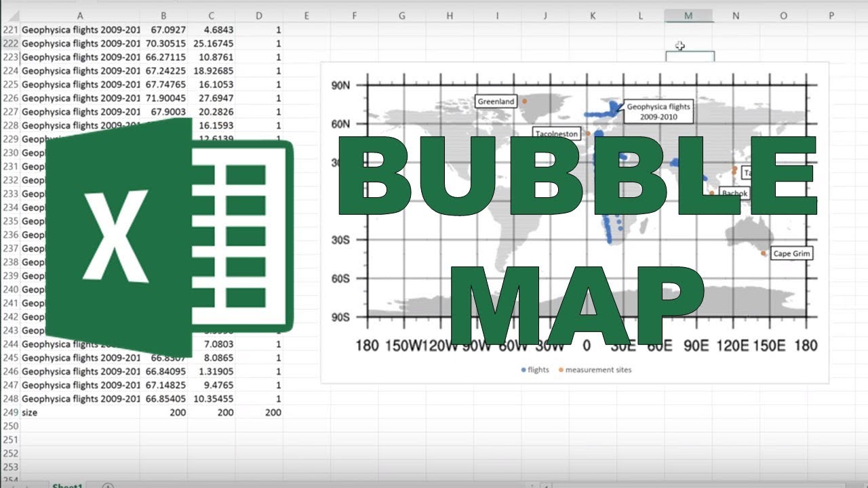Viewport: 868px width, 488px height.
Task: Click cell with value 7.0803
Action: point(212,344)
